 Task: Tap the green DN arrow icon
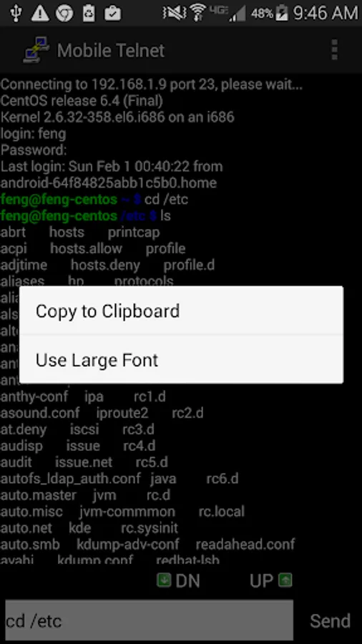164,580
